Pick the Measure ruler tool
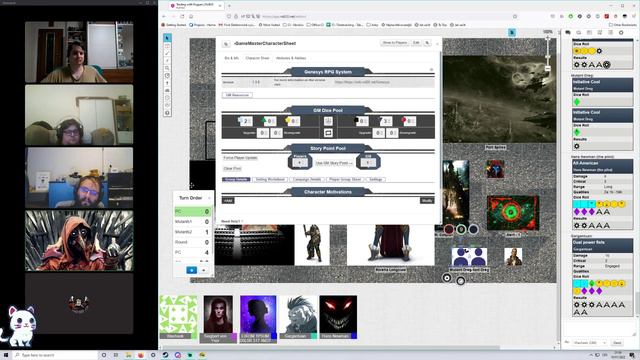Viewport: 640px width, 360px height. point(167,76)
